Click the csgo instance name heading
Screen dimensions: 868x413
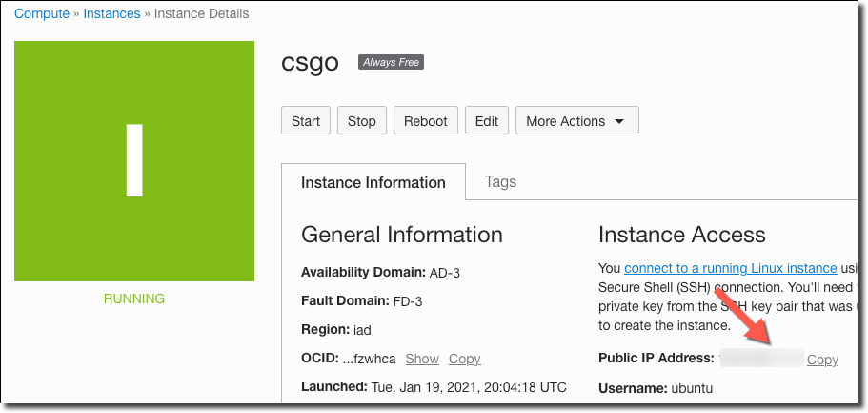pos(310,62)
